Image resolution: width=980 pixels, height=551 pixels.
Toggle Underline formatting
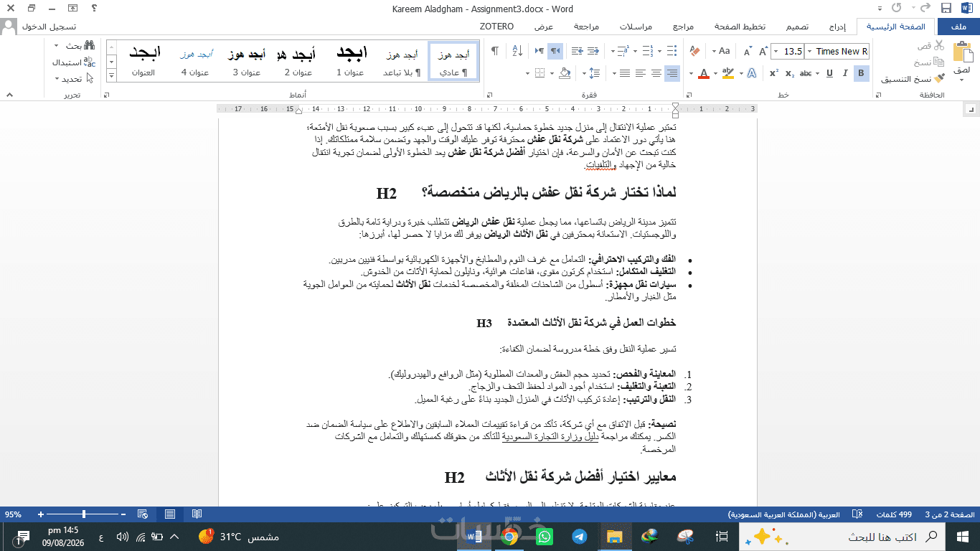click(x=829, y=73)
